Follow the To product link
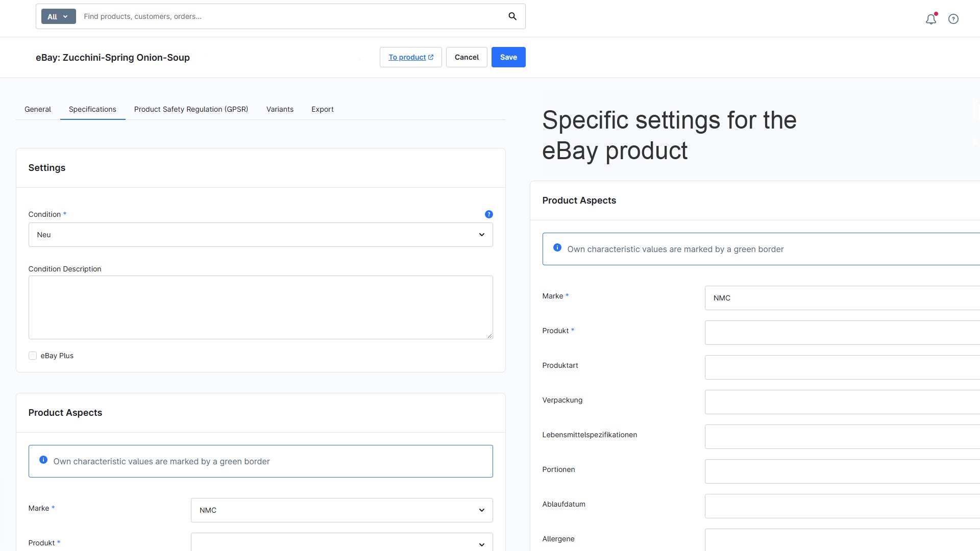The height and width of the screenshot is (551, 980). (x=411, y=57)
